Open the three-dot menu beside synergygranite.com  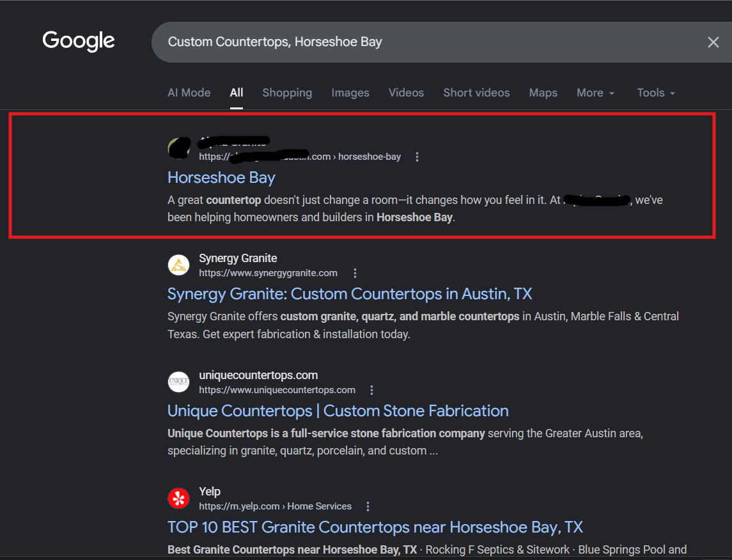[x=355, y=273]
